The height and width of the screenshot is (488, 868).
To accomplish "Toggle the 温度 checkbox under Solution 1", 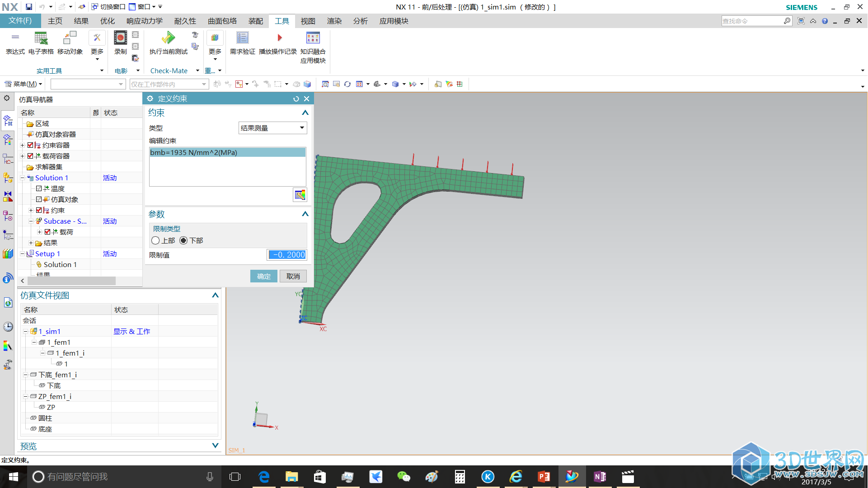I will [39, 188].
